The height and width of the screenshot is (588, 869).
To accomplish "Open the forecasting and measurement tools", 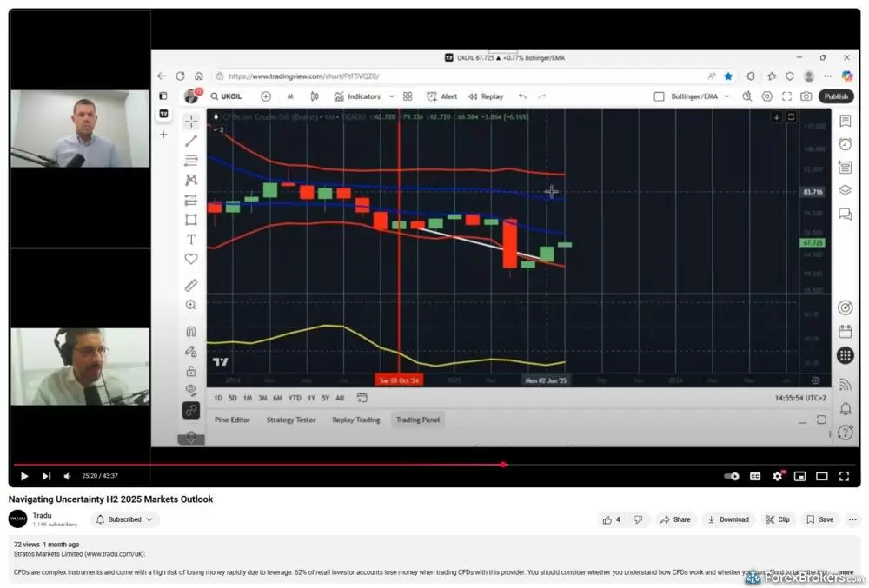I will (191, 200).
